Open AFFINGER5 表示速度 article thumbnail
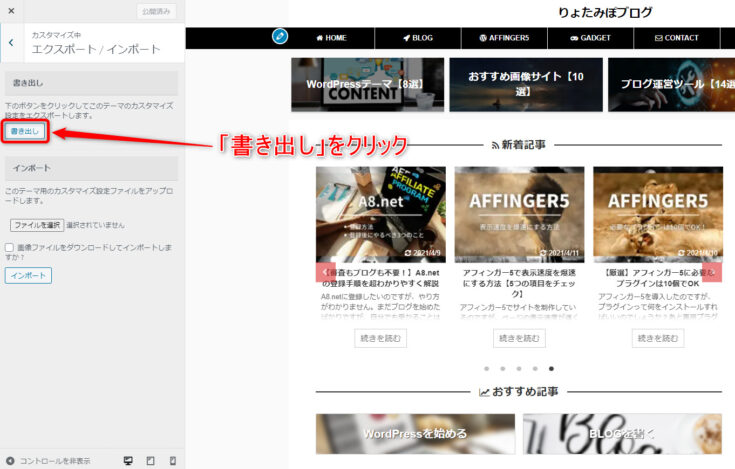 point(519,214)
